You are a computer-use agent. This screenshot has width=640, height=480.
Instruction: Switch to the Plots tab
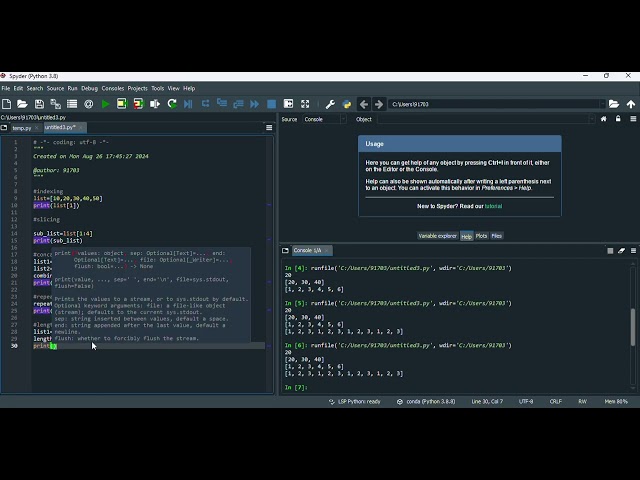coord(481,236)
